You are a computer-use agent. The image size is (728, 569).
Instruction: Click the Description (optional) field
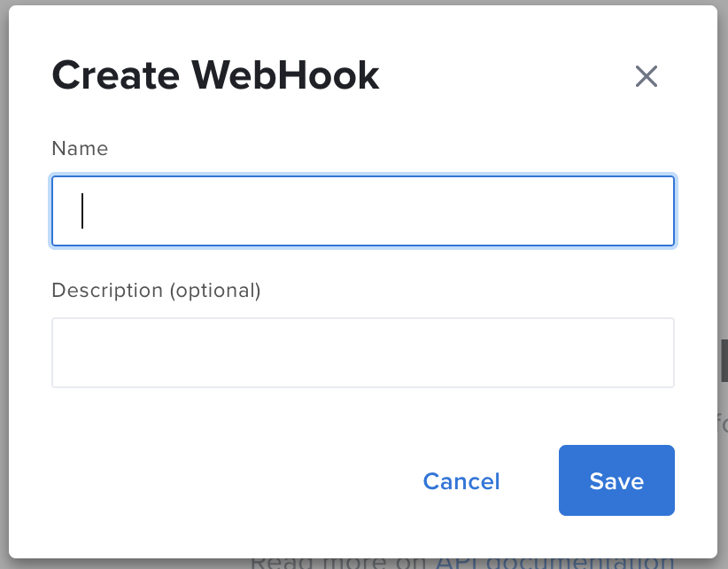(x=363, y=352)
